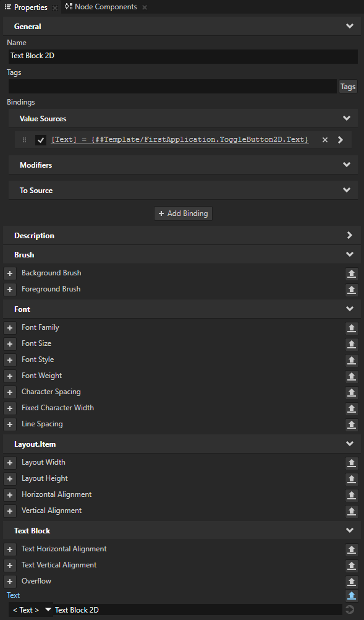Push Font Size value to source with arrow icon
The width and height of the screenshot is (364, 620).
click(351, 344)
